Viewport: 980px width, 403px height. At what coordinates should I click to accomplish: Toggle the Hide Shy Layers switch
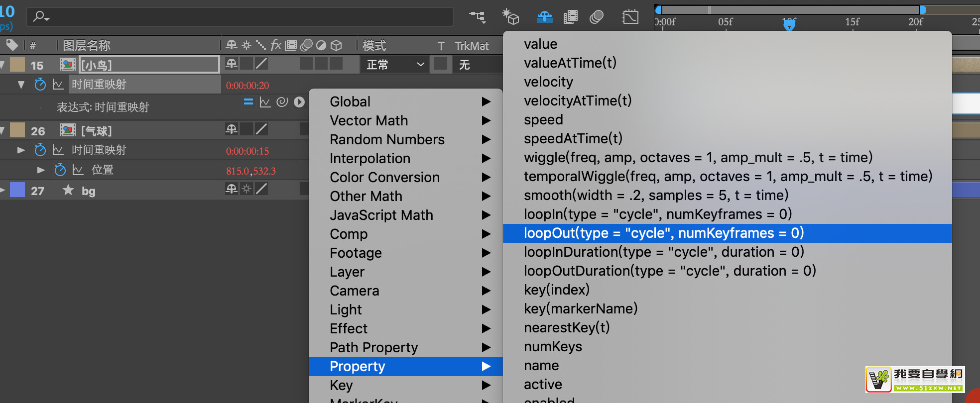point(544,17)
